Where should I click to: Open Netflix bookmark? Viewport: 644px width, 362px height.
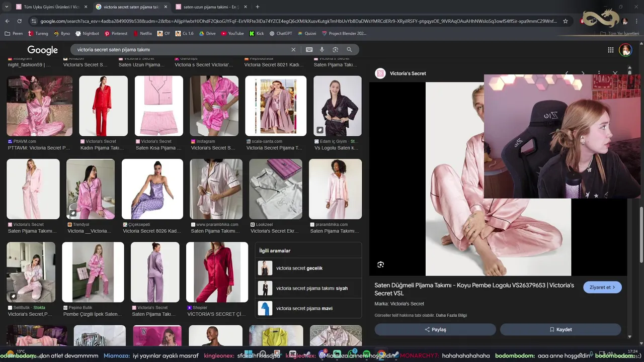142,34
